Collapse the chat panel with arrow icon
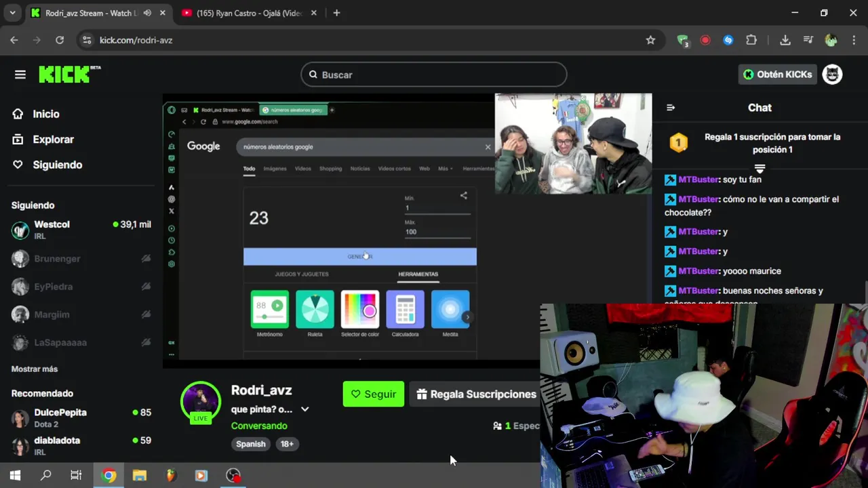868x488 pixels. [671, 108]
